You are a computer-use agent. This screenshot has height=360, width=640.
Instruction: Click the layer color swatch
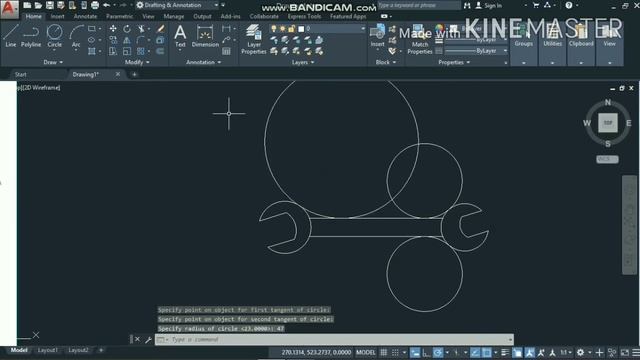(301, 29)
